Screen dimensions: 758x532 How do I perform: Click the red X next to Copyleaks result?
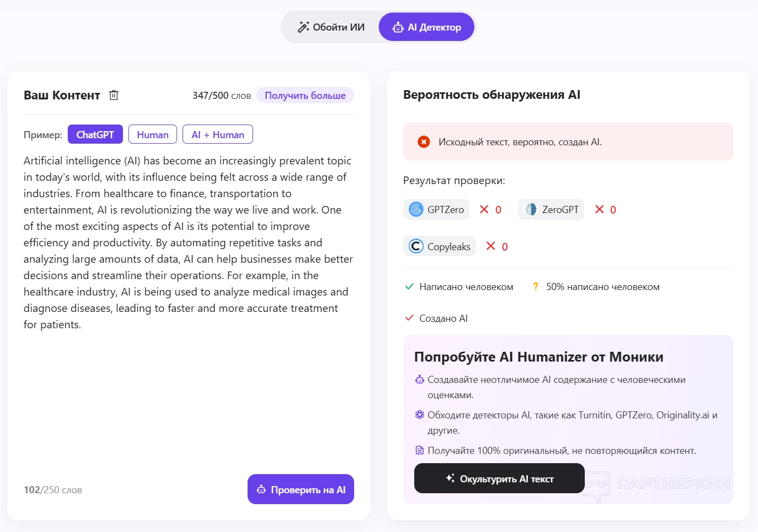(491, 246)
